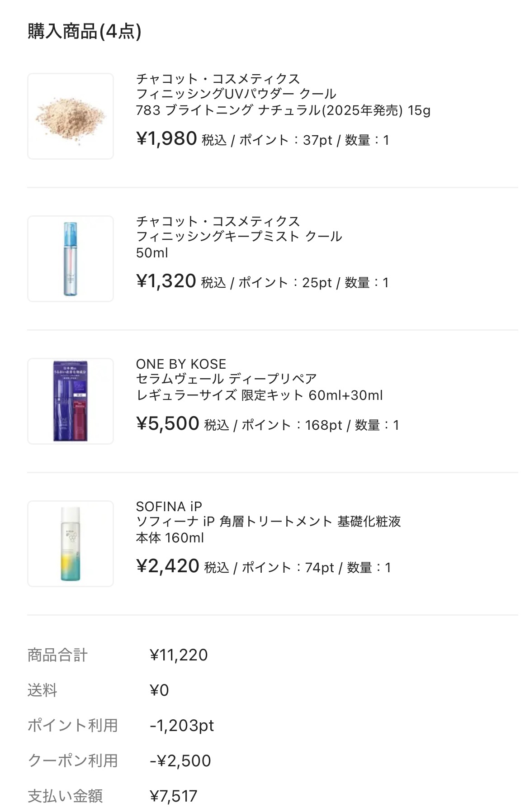The image size is (525, 812).
Task: Select the ONE BY KOSE brand name
Action: (x=181, y=364)
